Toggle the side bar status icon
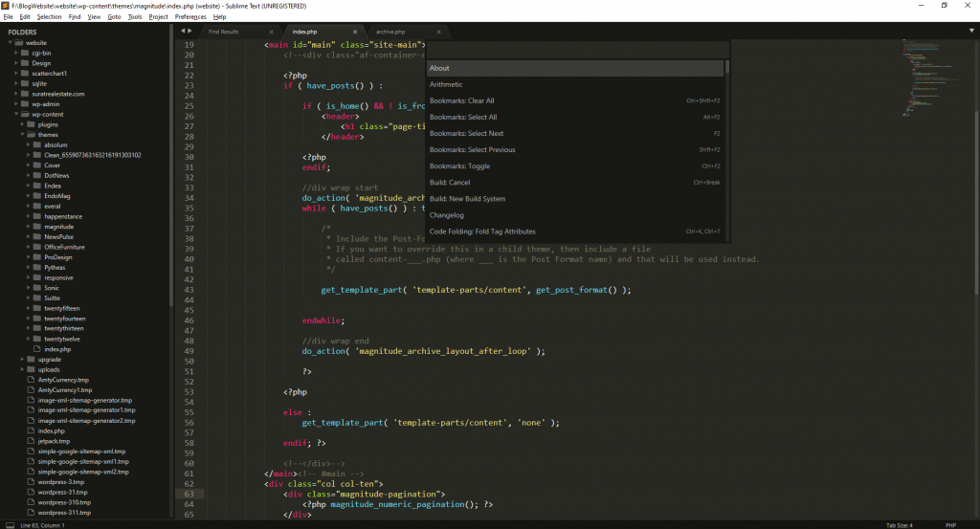The height and width of the screenshot is (529, 980). click(9, 524)
